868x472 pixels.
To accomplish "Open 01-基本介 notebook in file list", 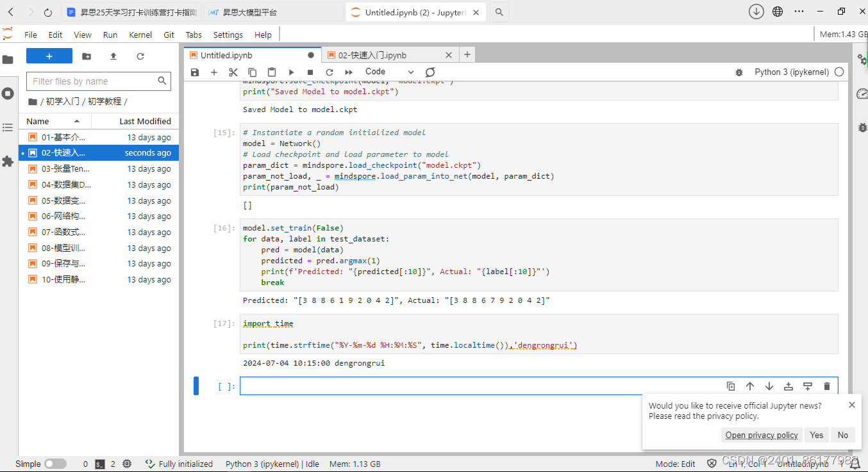I will click(x=99, y=137).
